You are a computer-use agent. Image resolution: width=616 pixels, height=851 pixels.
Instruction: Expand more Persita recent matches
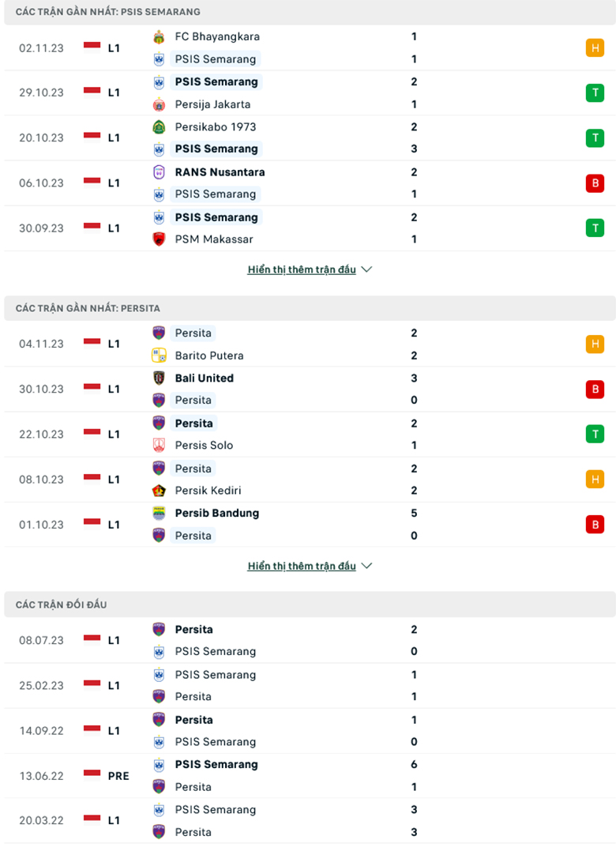309,566
